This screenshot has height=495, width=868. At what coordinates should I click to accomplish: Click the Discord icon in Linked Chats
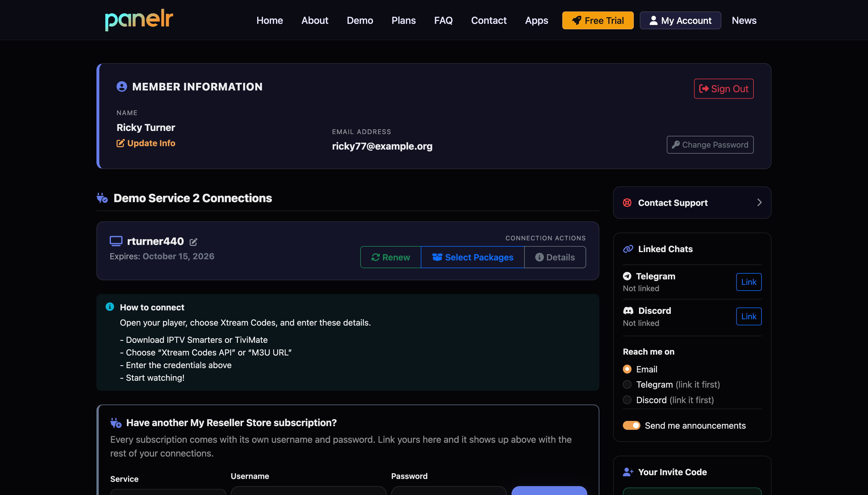(x=628, y=310)
